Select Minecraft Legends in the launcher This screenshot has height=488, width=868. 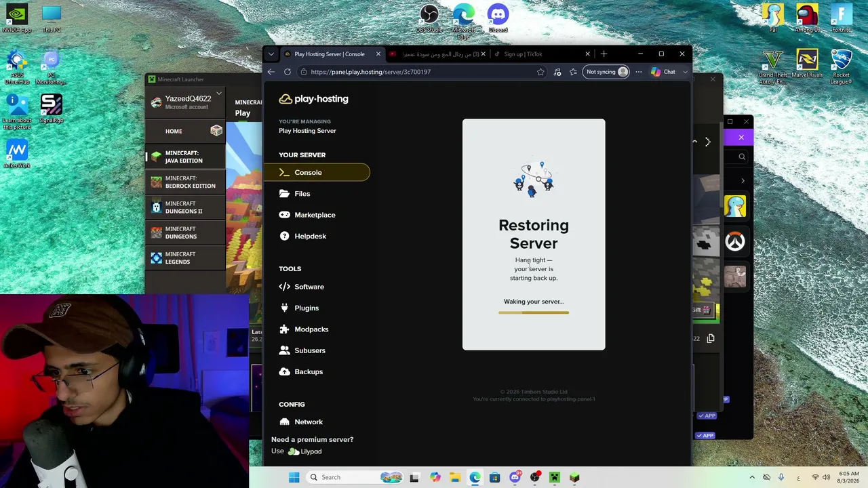[x=186, y=258]
